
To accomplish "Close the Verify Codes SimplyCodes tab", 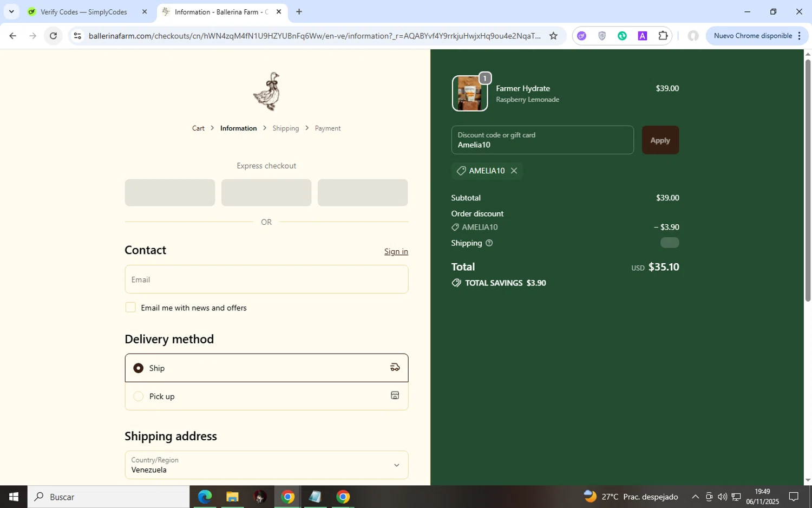I will pyautogui.click(x=145, y=11).
